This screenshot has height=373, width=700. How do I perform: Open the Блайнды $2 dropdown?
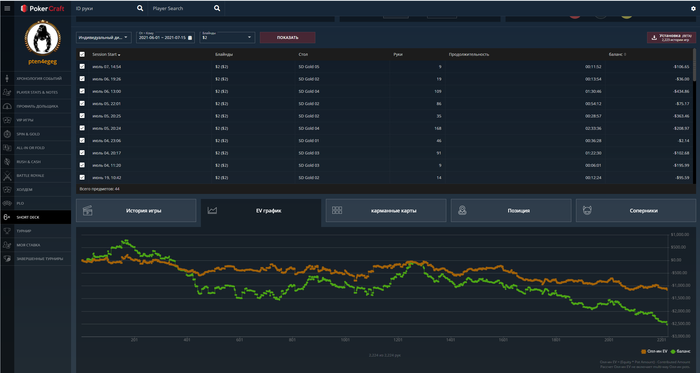click(228, 37)
